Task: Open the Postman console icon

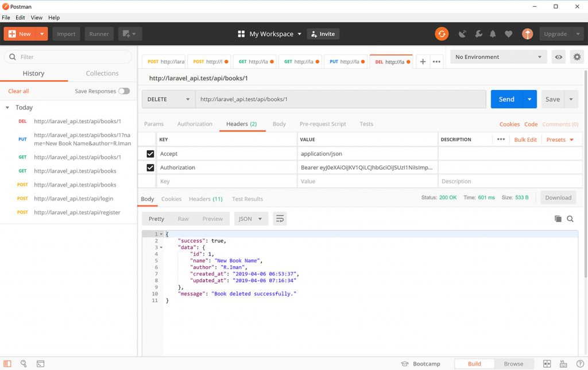Action: coord(41,364)
